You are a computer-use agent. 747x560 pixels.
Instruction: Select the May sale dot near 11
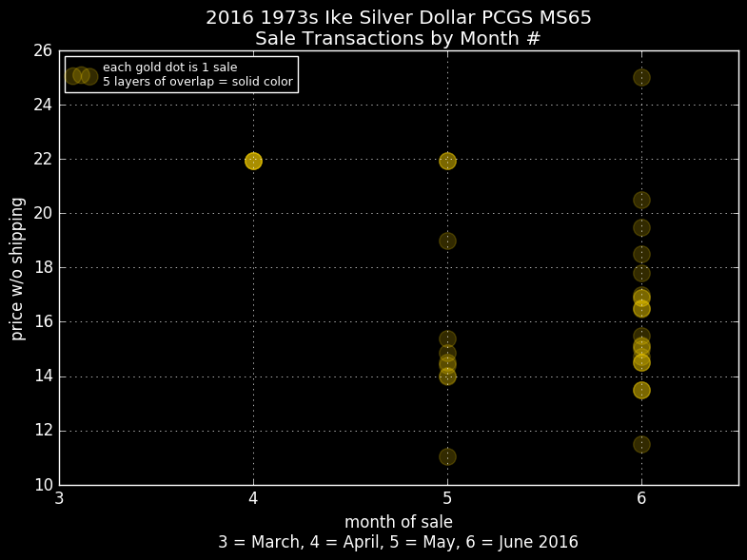(447, 457)
